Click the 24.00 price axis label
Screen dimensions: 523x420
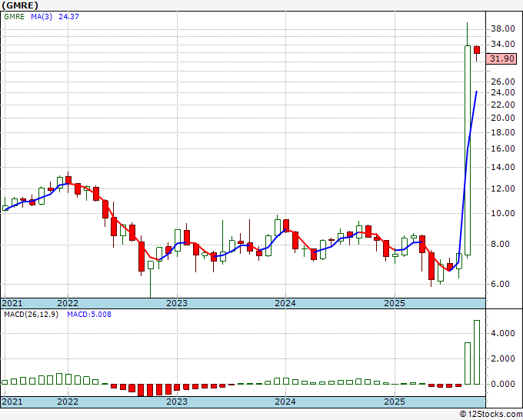[502, 92]
